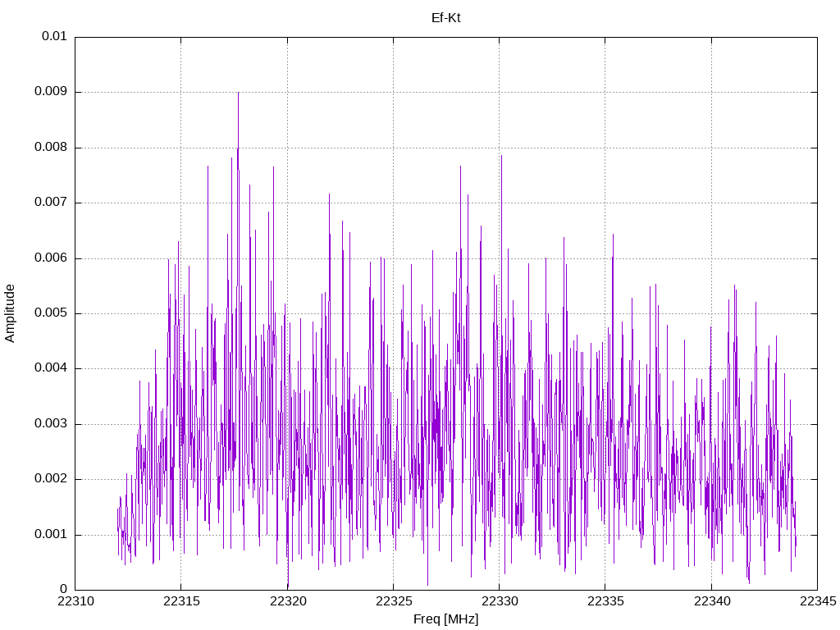Click y-axis tick label 0.002
Image resolution: width=840 pixels, height=630 pixels.
click(x=51, y=479)
